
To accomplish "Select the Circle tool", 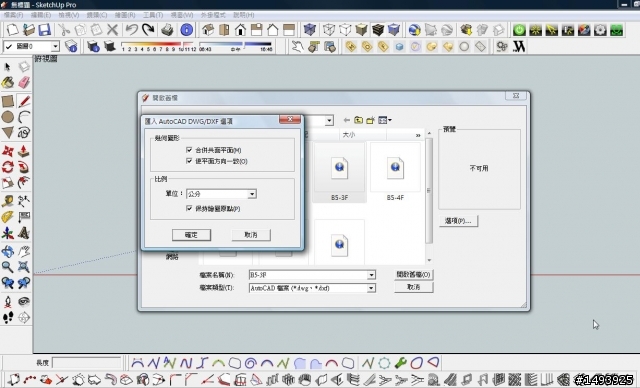I will (x=7, y=117).
